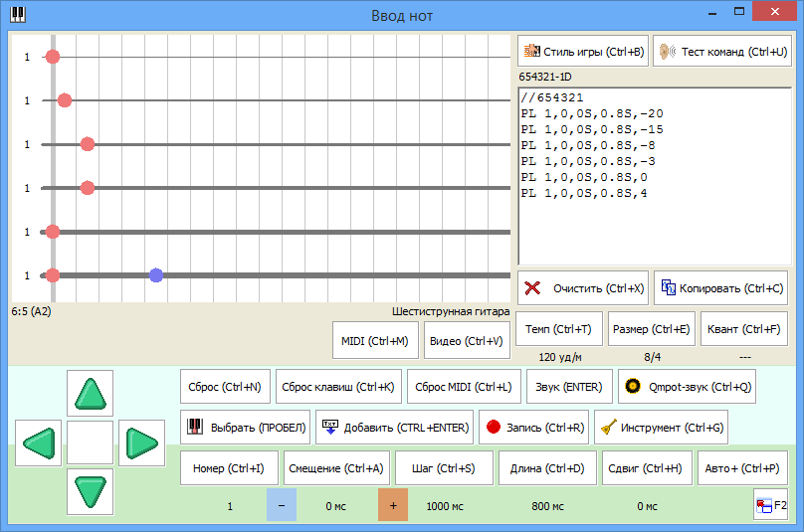Run Тест команд (Ctrl+U)
This screenshot has height=532, width=804.
click(722, 51)
